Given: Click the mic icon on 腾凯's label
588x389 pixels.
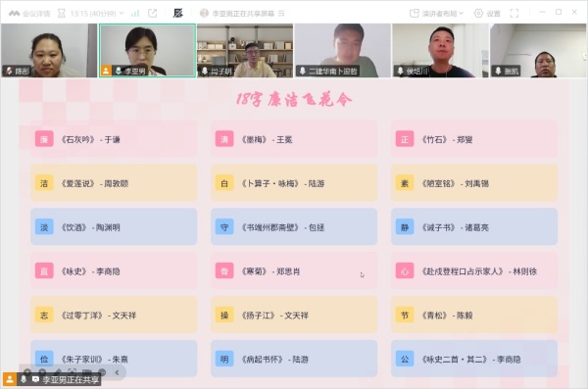Looking at the screenshot, I should click(498, 71).
